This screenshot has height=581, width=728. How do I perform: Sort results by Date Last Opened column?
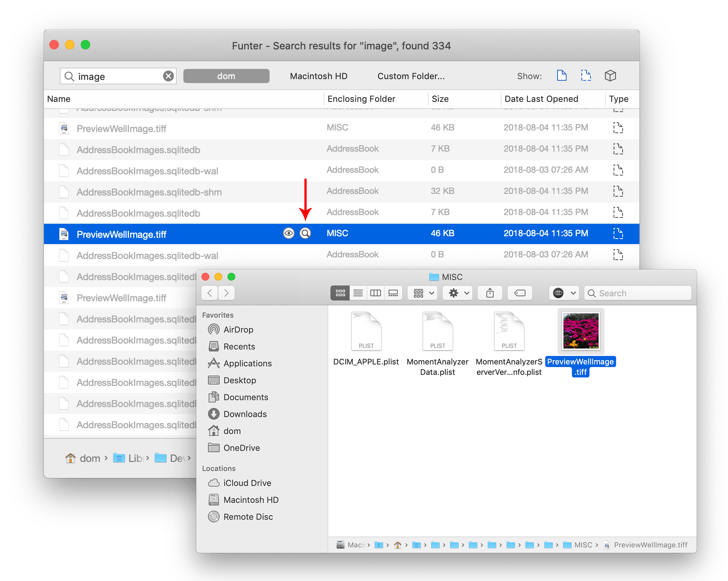coord(541,99)
